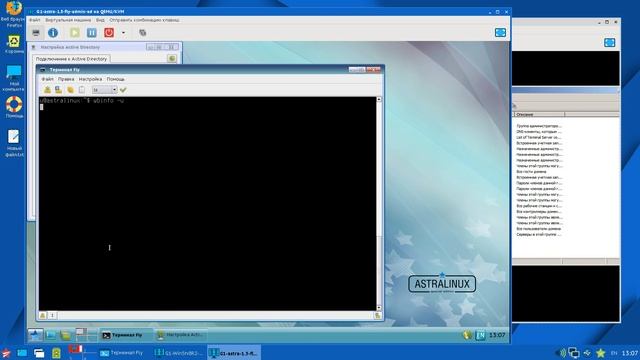Click icon at terminal bottom right corner

pyautogui.click(x=378, y=316)
